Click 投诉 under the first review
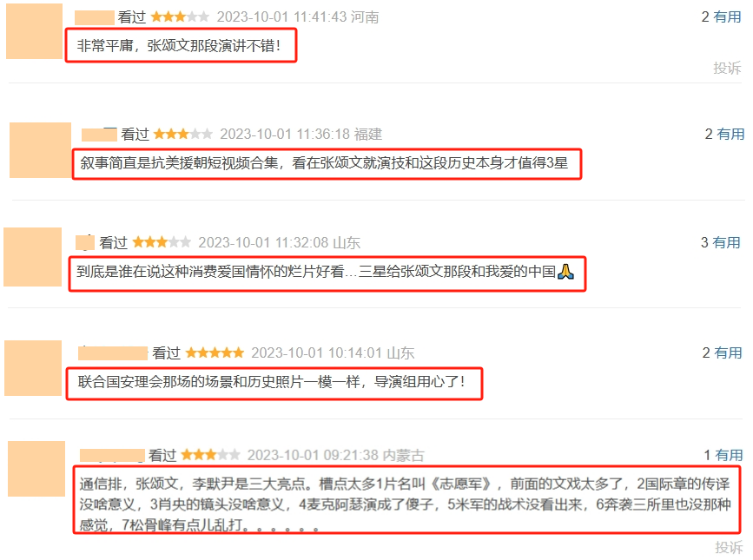 tap(727, 68)
